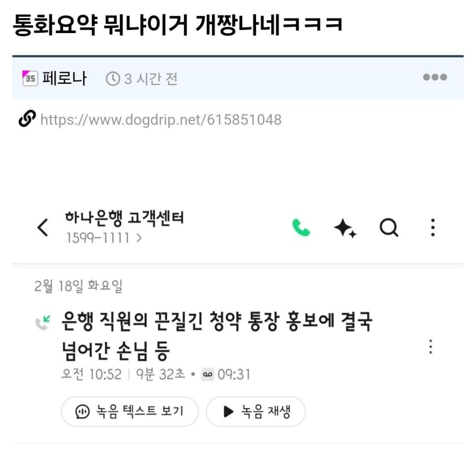
Task: Open the call summary about 청약 통장
Action: pyautogui.click(x=217, y=336)
